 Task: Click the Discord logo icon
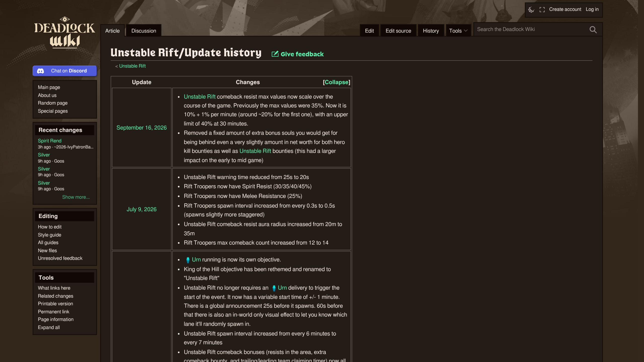(x=41, y=71)
